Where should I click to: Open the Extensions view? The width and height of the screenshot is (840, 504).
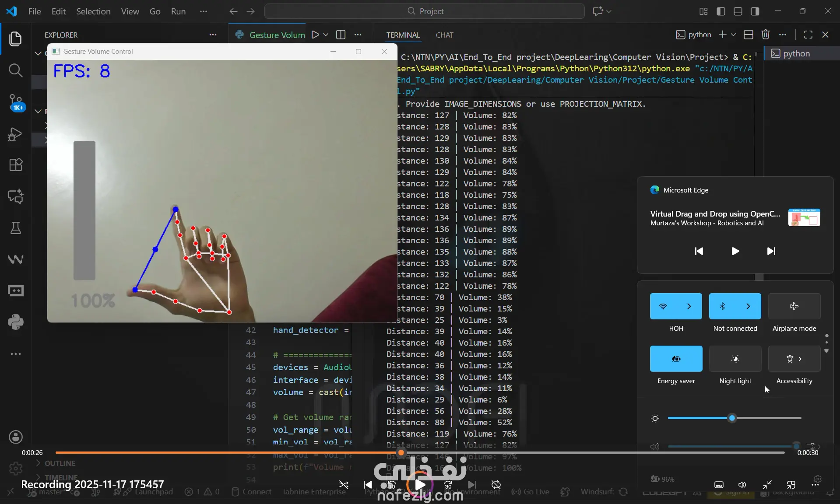[16, 165]
